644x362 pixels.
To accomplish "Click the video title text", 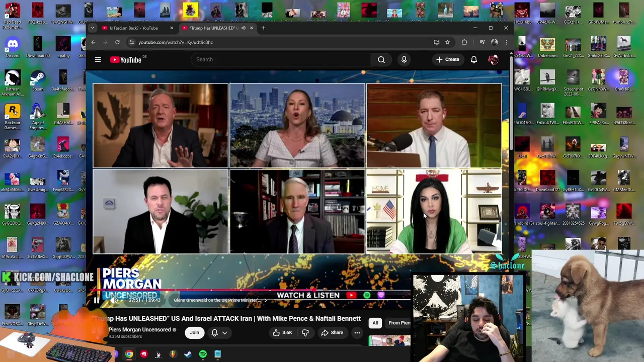I will 227,319.
